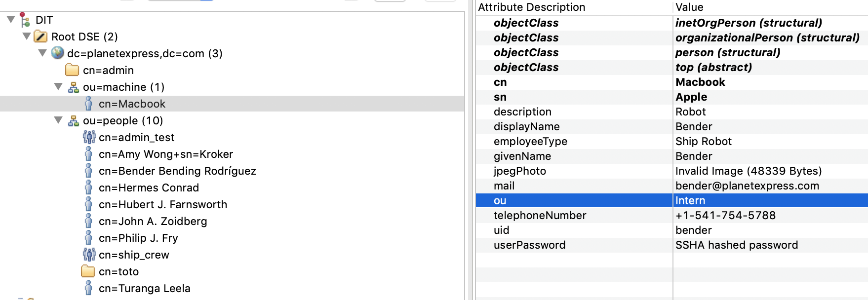
Task: Collapse the DIT root node
Action: pos(11,20)
